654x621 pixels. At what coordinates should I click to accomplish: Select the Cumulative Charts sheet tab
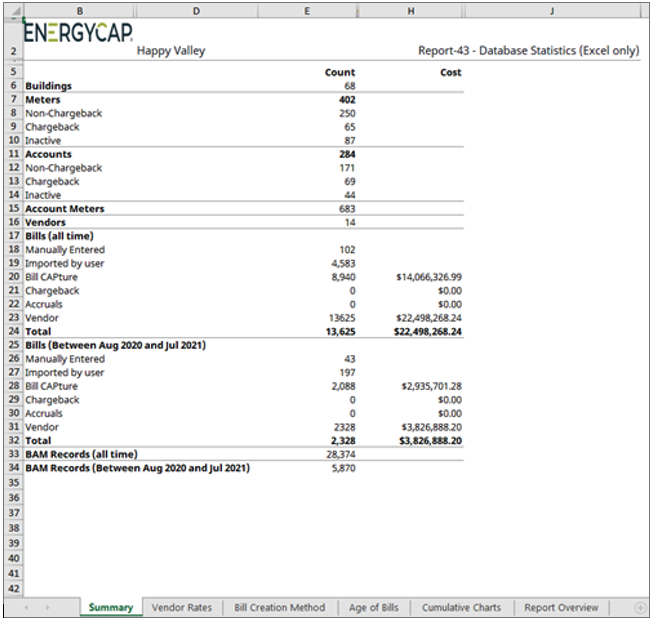click(461, 608)
